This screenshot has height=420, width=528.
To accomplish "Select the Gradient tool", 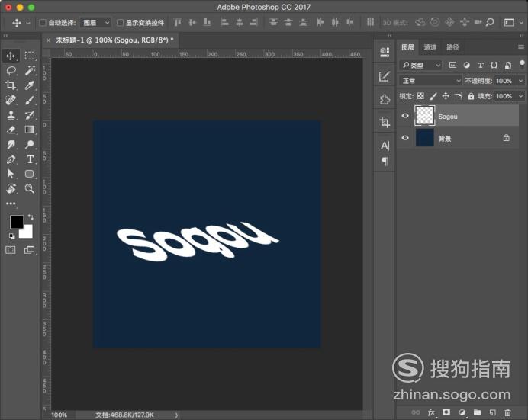I will pyautogui.click(x=30, y=130).
